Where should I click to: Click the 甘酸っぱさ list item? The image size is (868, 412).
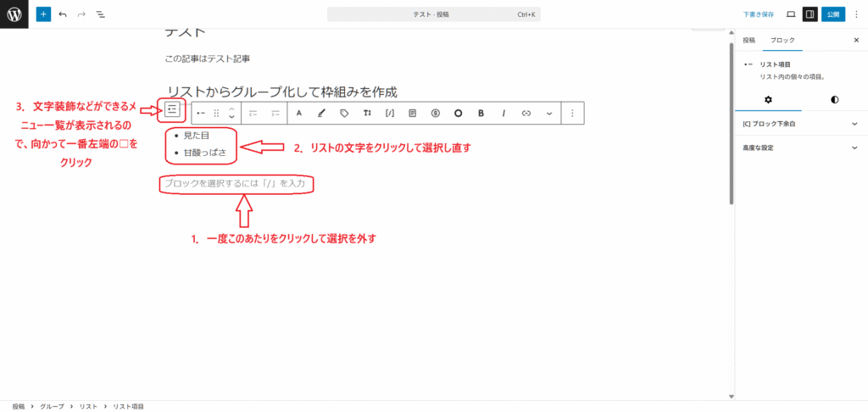(x=204, y=152)
